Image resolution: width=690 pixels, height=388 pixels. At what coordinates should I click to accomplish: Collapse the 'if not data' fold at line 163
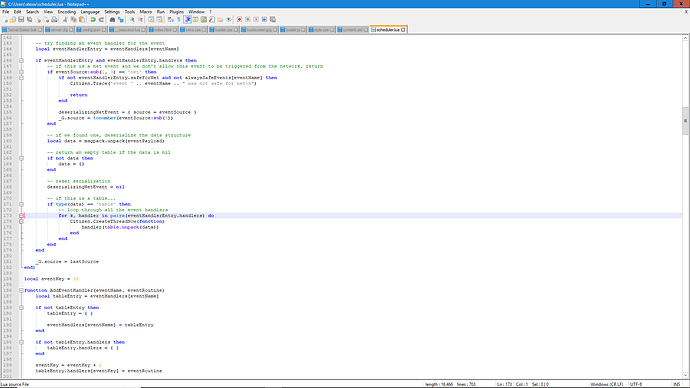(21, 158)
